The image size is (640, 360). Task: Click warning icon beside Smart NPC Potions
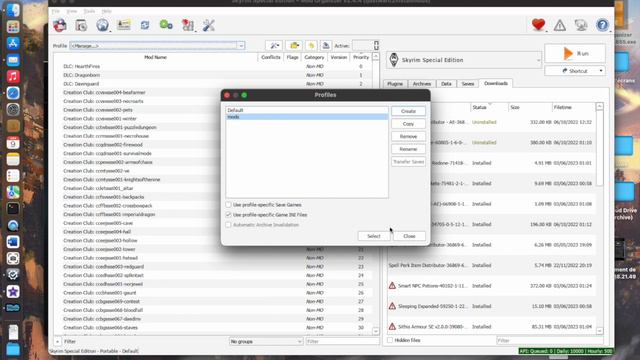pos(392,286)
